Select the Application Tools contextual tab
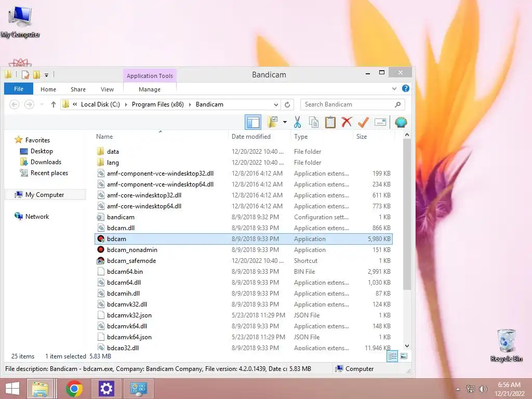532x399 pixels. tap(150, 76)
